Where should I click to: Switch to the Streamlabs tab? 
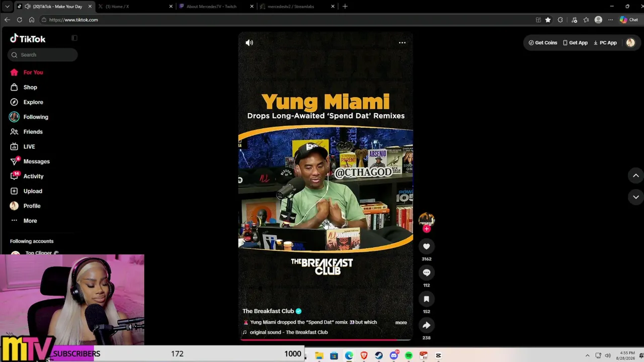click(298, 7)
